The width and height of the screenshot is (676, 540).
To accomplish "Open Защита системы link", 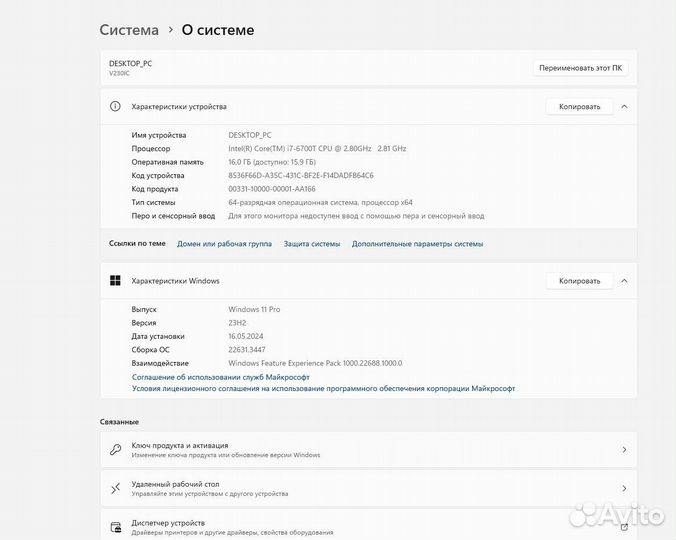I will point(312,243).
